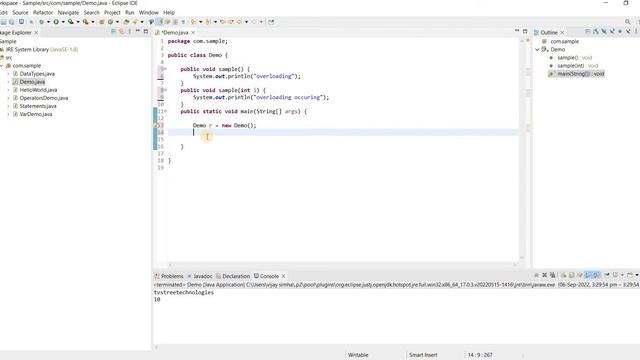Click the New Java Class icon

point(110,22)
